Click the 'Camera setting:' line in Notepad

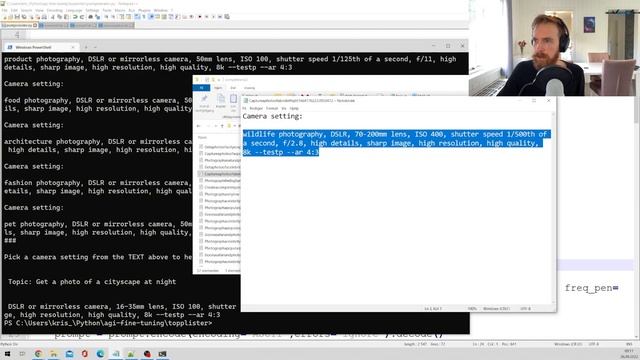pyautogui.click(x=273, y=116)
